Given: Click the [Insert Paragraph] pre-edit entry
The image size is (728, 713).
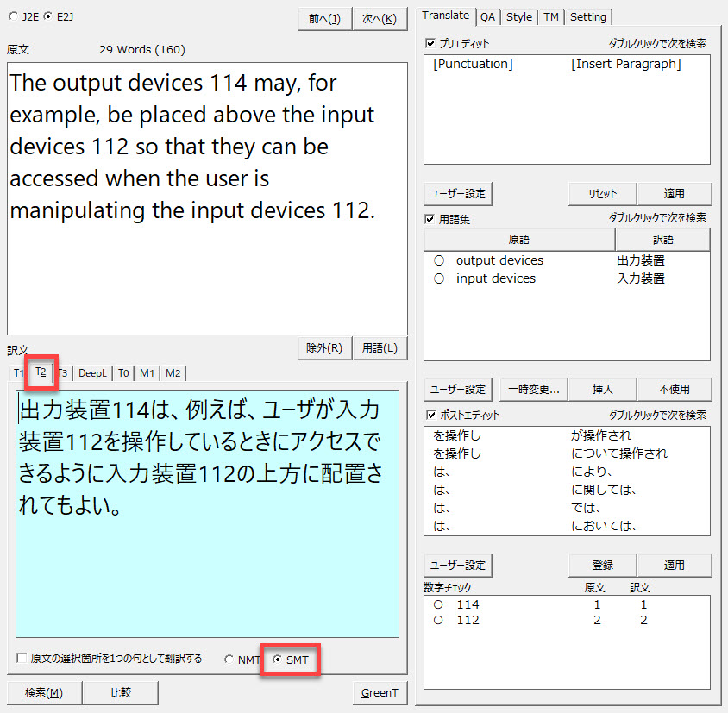Looking at the screenshot, I should [625, 64].
